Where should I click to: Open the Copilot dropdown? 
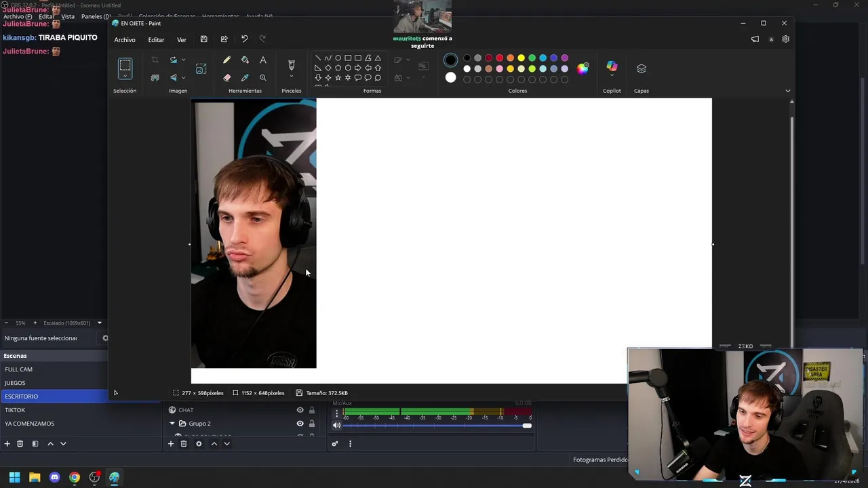tap(612, 76)
